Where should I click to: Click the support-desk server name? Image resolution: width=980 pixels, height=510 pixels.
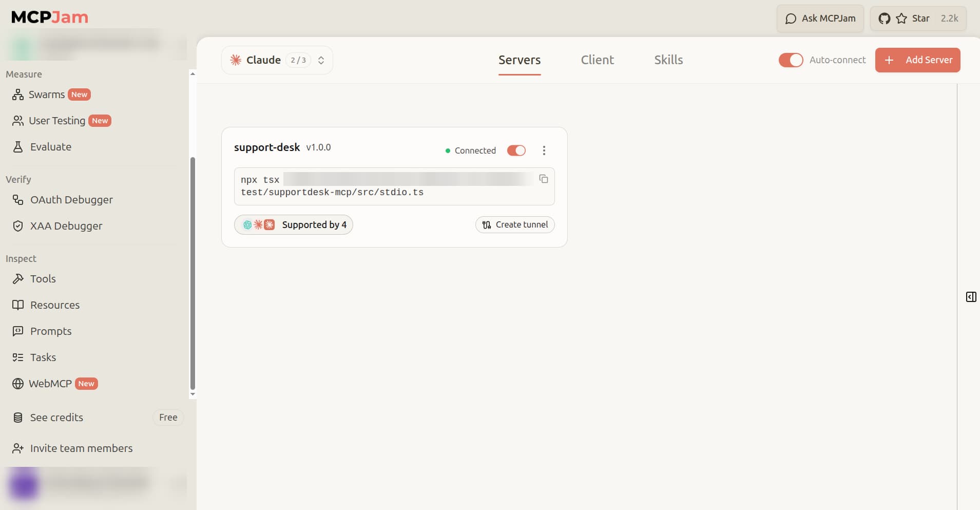267,147
